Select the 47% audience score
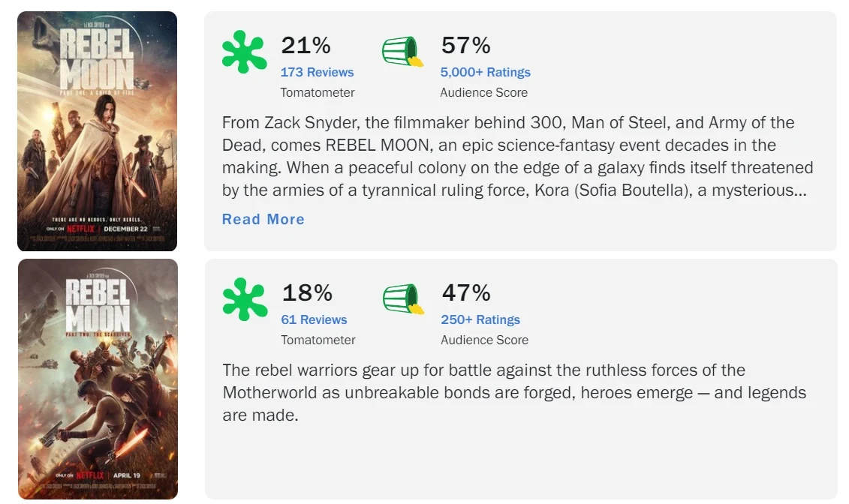The image size is (849, 504). pos(465,292)
